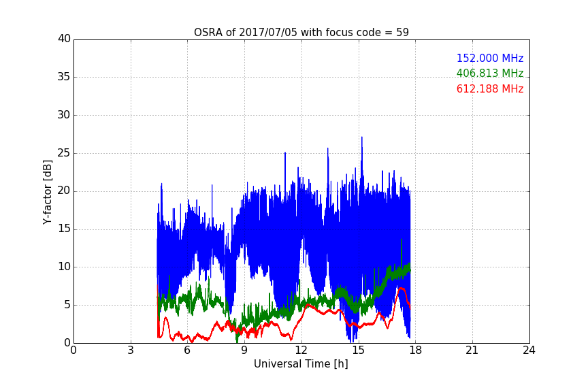Select the green '406.813 MHz' legend label

[x=490, y=73]
